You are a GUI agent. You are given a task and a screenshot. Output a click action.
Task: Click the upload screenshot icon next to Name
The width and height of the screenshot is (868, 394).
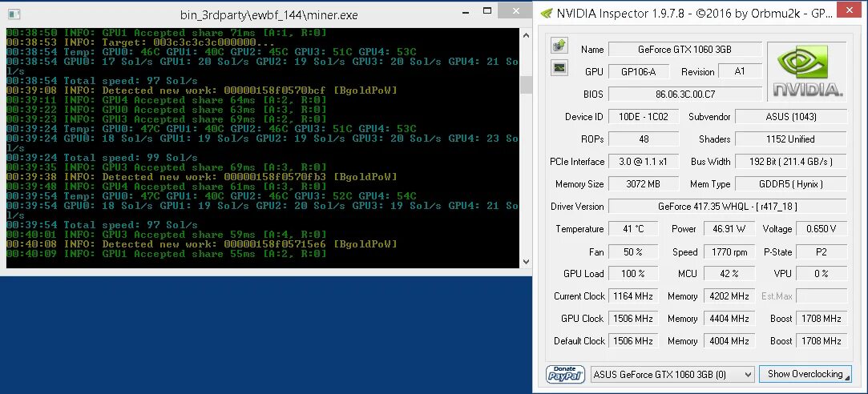(x=559, y=46)
